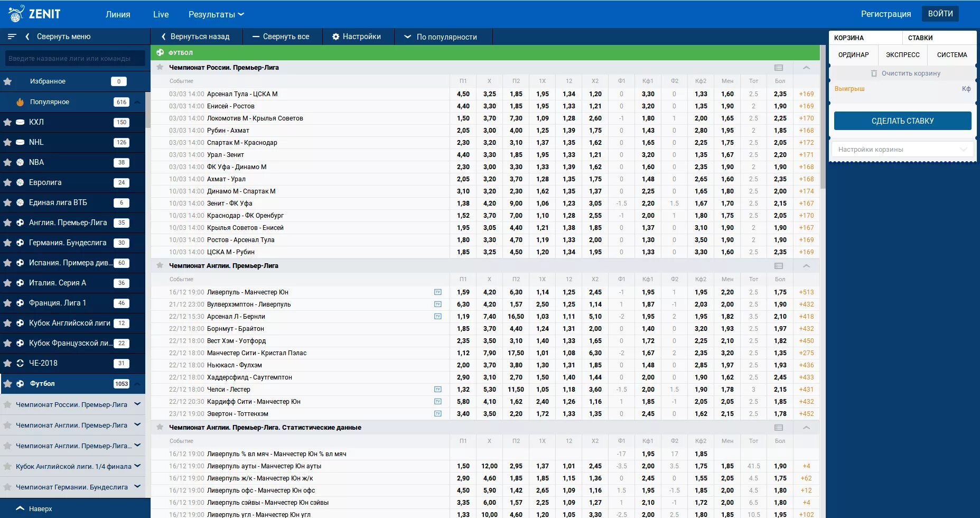Click the Избранное star icon

pos(7,81)
